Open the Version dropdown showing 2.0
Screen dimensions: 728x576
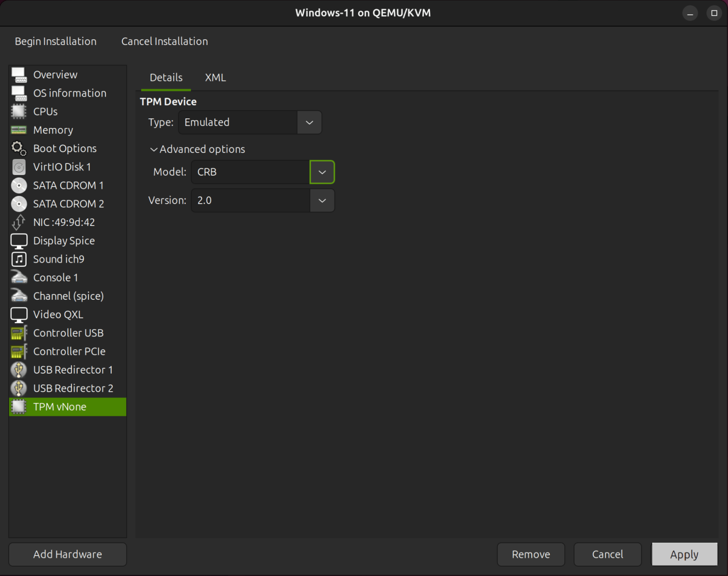click(x=322, y=200)
